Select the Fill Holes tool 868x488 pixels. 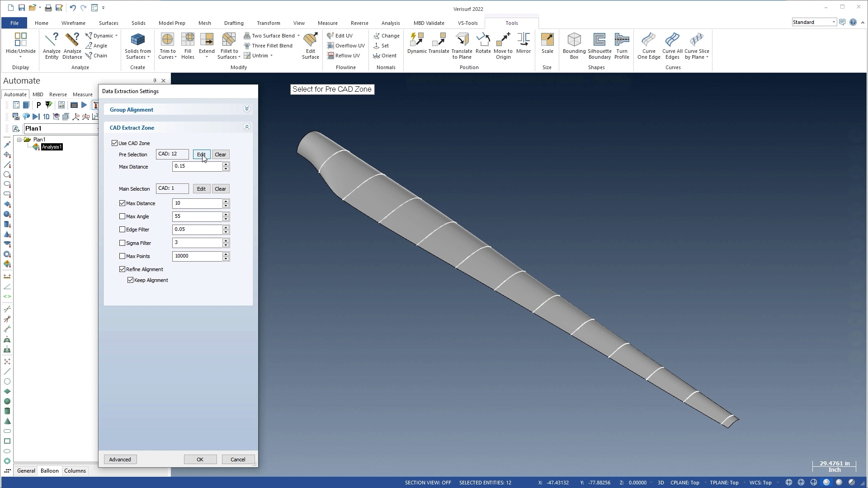tap(188, 45)
